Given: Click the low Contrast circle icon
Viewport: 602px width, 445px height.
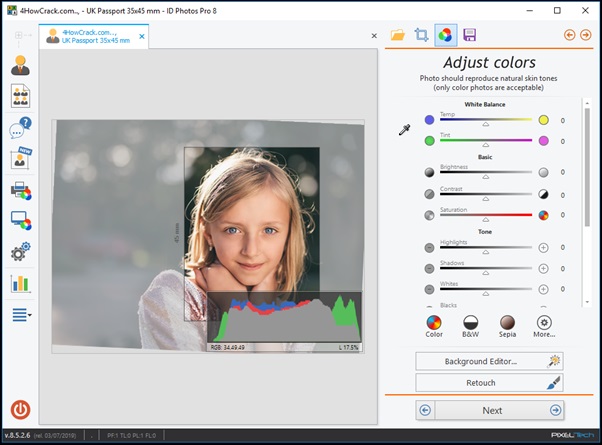Looking at the screenshot, I should tap(429, 194).
